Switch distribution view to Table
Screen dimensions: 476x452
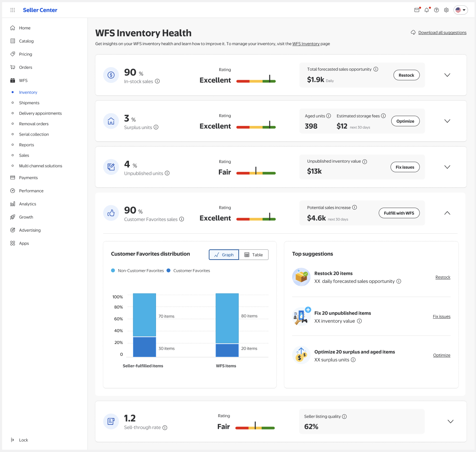(x=254, y=255)
